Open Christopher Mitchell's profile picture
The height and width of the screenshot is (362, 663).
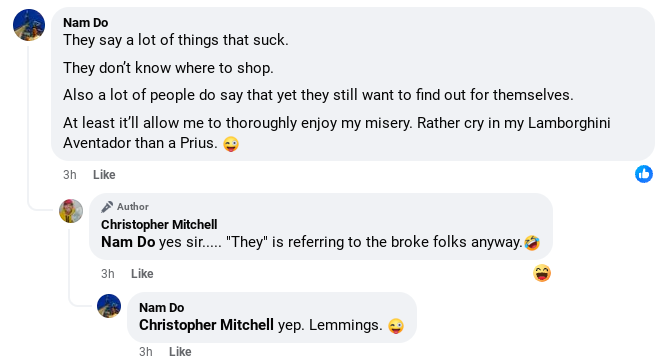pyautogui.click(x=71, y=211)
